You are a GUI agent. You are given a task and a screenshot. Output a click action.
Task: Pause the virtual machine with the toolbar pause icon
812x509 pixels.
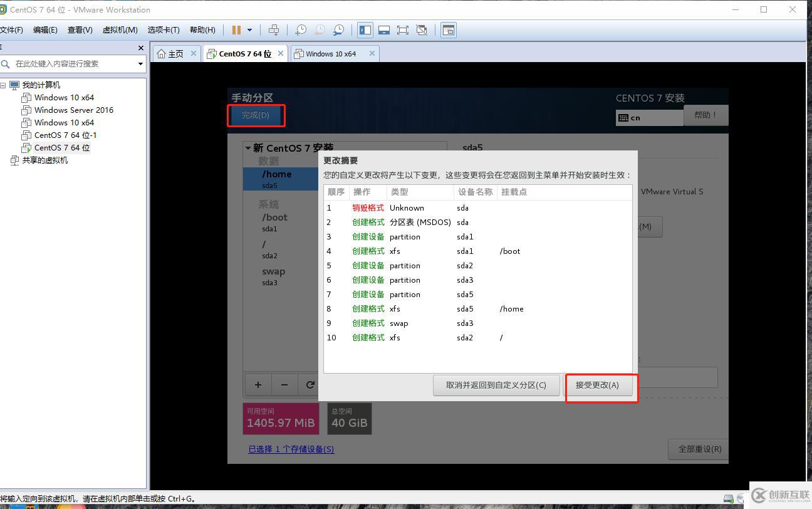coord(236,29)
